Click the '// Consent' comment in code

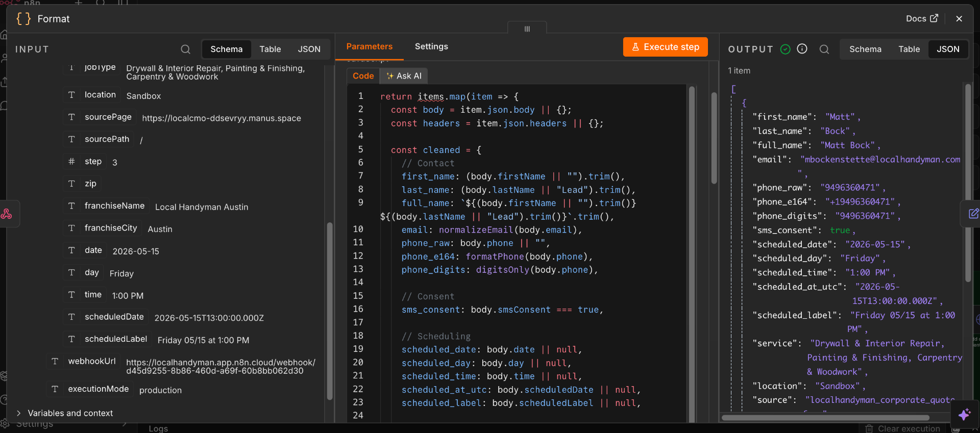point(428,296)
